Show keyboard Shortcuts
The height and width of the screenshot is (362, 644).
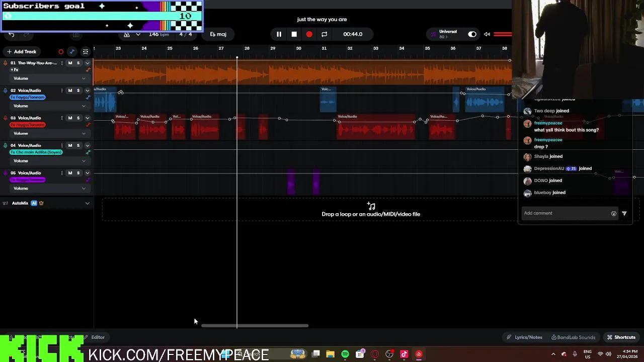pos(621,337)
